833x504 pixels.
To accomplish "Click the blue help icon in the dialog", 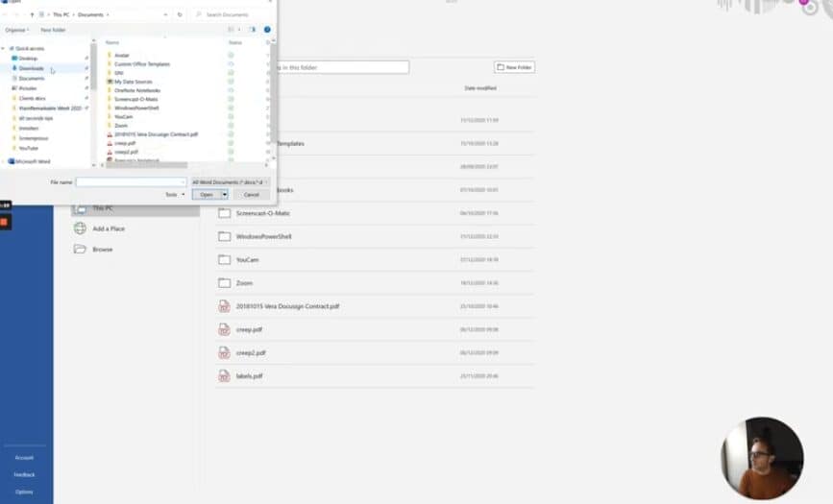I will (x=267, y=30).
